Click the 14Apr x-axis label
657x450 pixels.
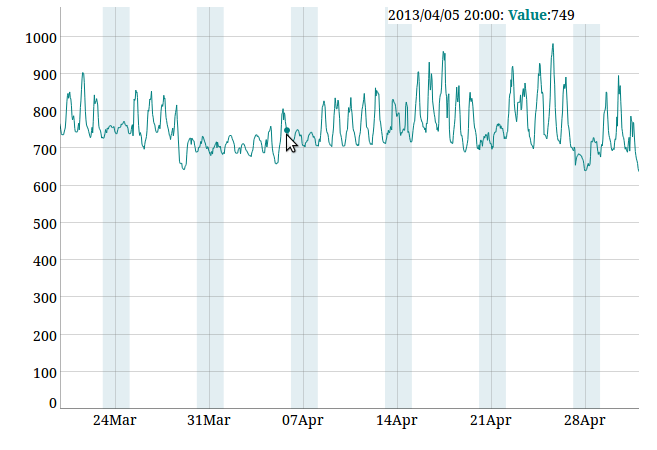[x=397, y=420]
